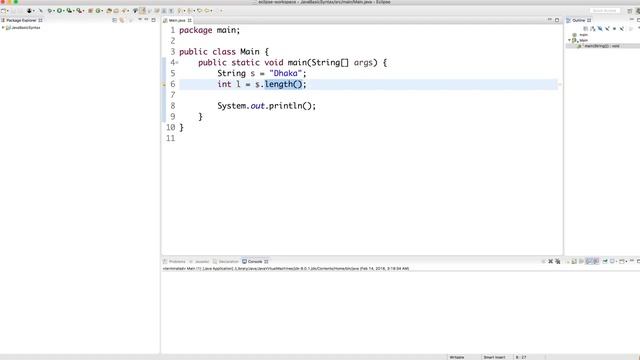Toggle Hide Local Types in Outline
The height and width of the screenshot is (360, 640).
[622, 29]
